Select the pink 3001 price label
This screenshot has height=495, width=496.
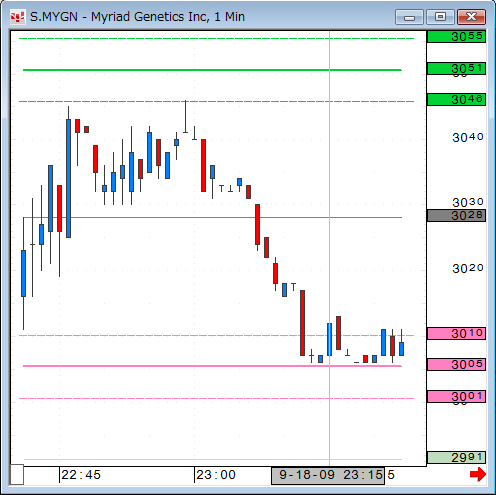coord(456,396)
